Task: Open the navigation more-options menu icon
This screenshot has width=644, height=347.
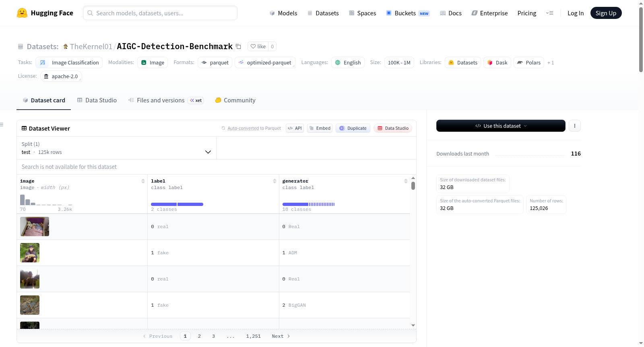Action: (x=549, y=13)
